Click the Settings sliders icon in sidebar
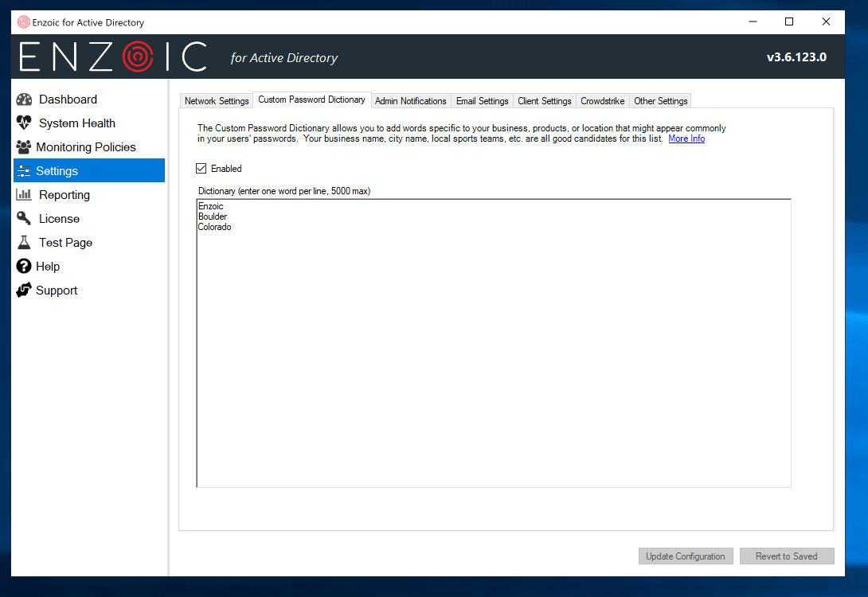Screen dimensions: 868x597 24,171
